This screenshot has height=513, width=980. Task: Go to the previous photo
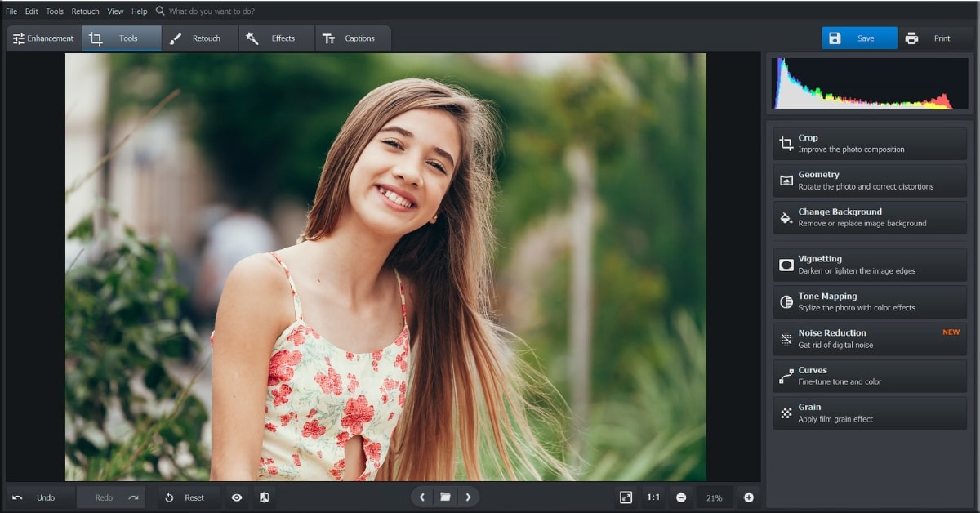tap(421, 497)
